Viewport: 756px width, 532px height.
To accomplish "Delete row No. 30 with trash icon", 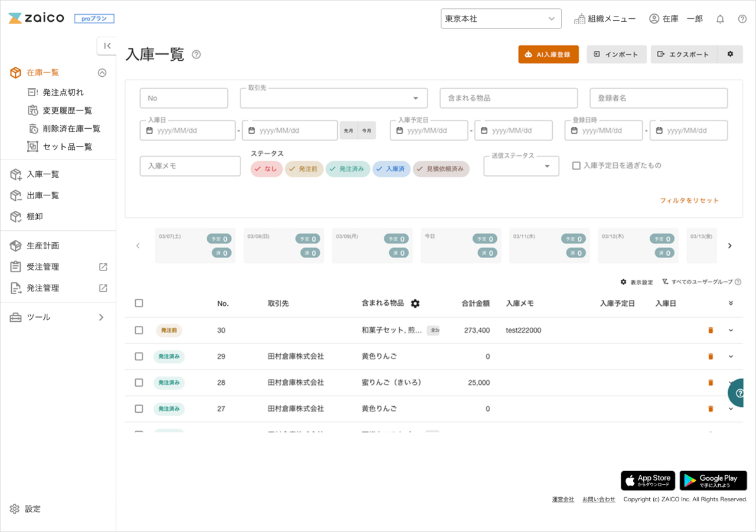I will click(711, 330).
